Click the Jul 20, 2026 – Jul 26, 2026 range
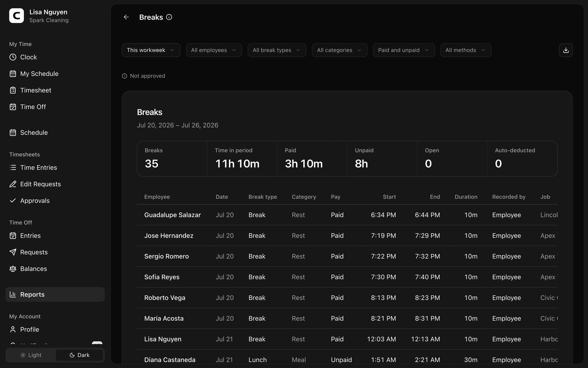 point(178,125)
